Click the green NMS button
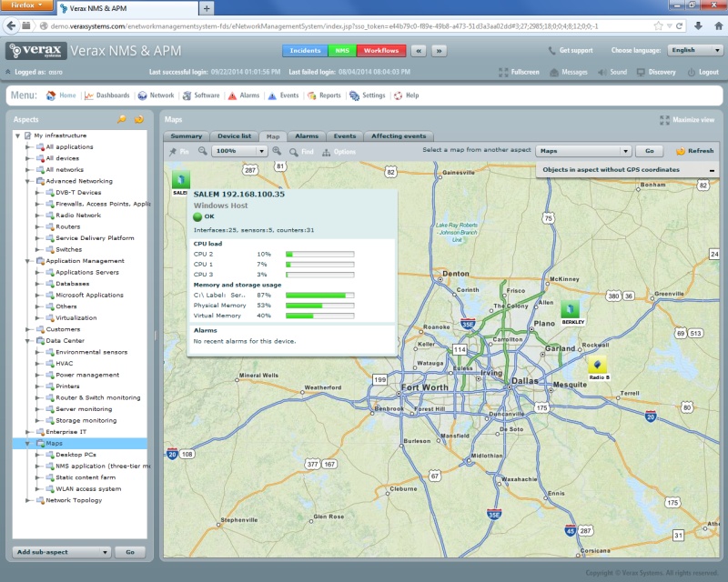The image size is (728, 582). [x=342, y=51]
